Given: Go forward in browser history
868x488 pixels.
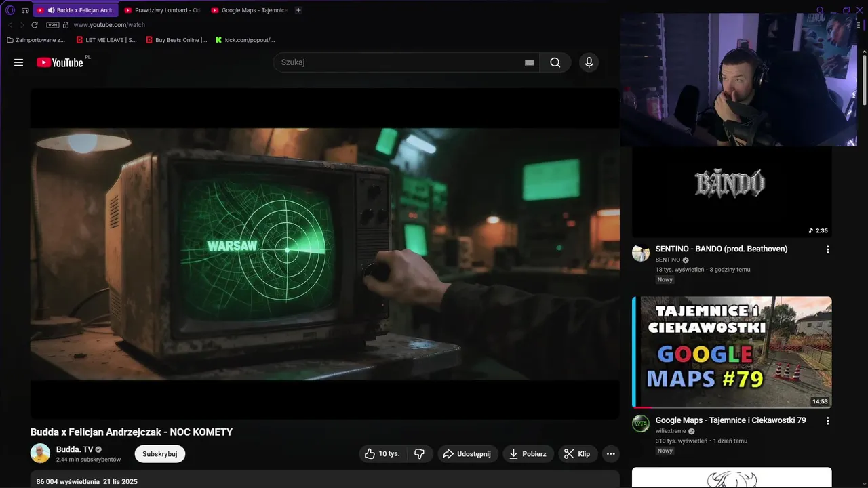Looking at the screenshot, I should [x=22, y=25].
